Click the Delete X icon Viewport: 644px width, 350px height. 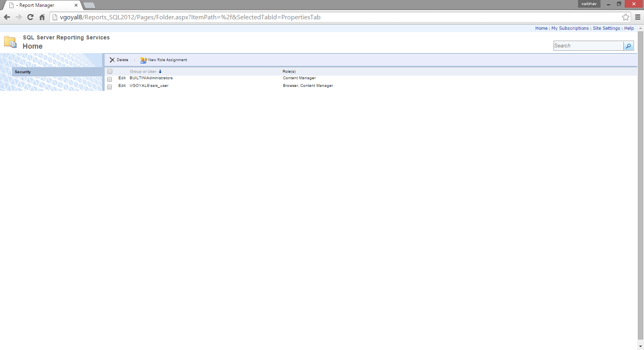click(112, 60)
